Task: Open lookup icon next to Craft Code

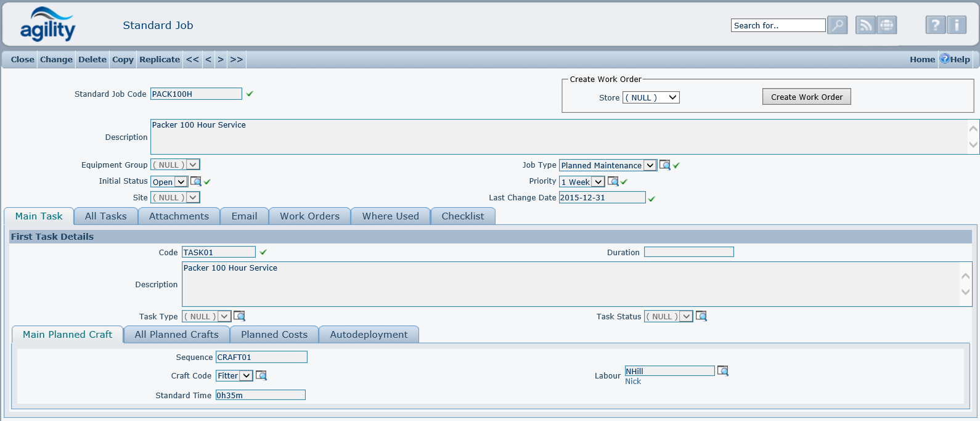Action: coord(261,375)
